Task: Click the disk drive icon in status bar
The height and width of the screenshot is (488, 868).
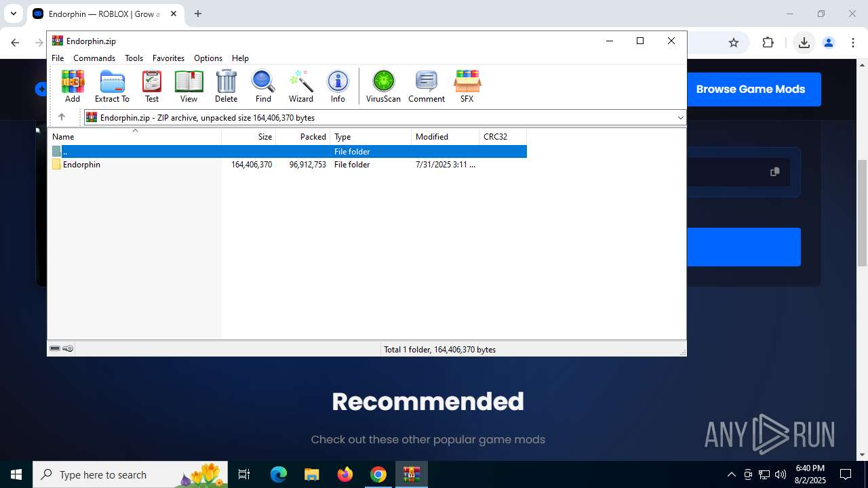Action: click(x=55, y=349)
